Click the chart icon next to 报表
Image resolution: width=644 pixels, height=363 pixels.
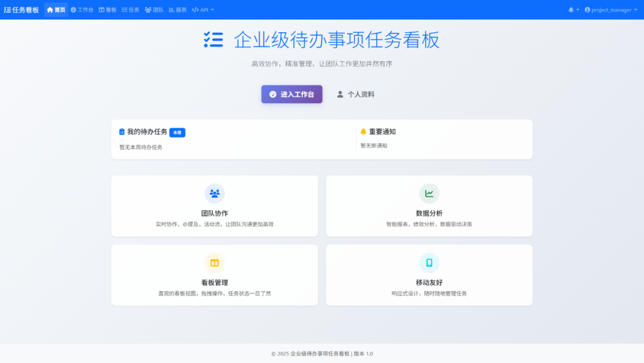coord(171,9)
